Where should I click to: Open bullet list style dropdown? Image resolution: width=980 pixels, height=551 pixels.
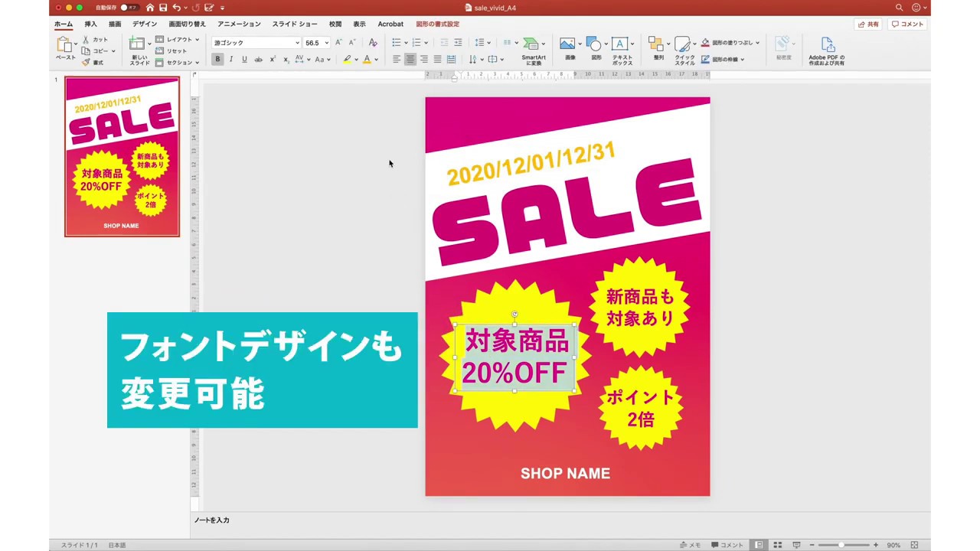(407, 43)
